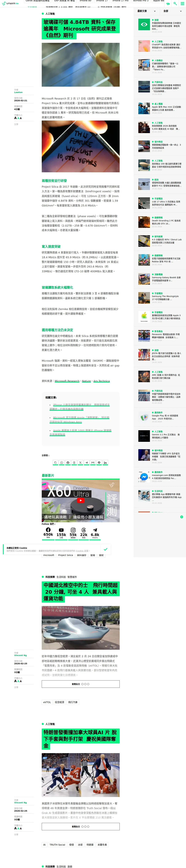
Task: Click the TRUTH Social tag
Action: click(x=57, y=844)
